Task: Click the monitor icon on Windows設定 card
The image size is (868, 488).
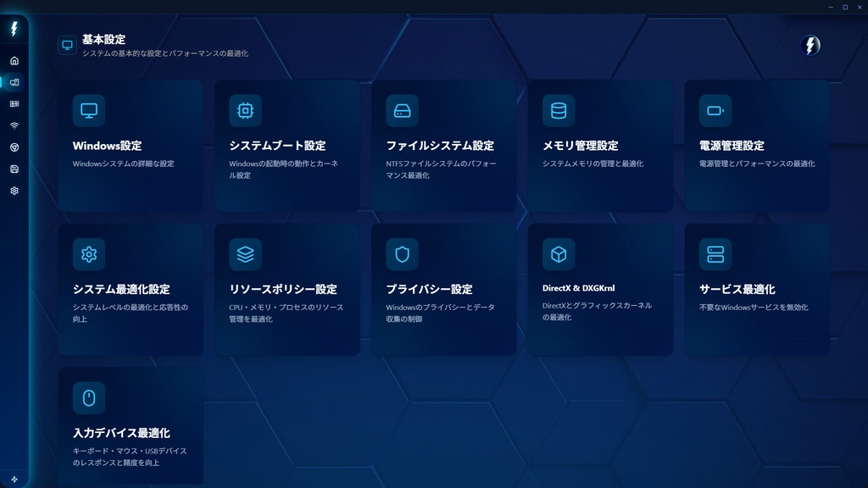Action: coord(88,111)
